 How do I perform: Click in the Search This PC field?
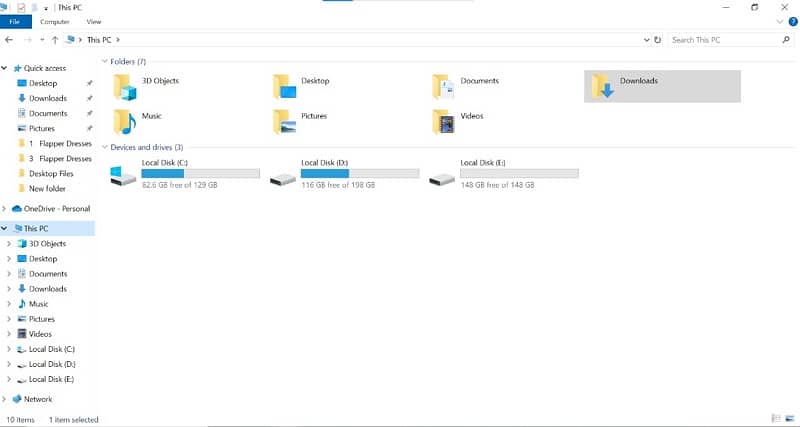pyautogui.click(x=722, y=40)
